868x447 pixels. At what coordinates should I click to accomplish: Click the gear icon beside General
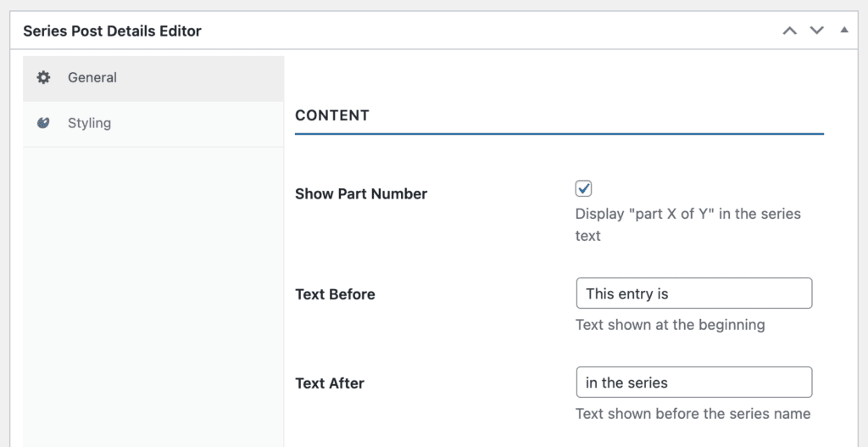[43, 78]
